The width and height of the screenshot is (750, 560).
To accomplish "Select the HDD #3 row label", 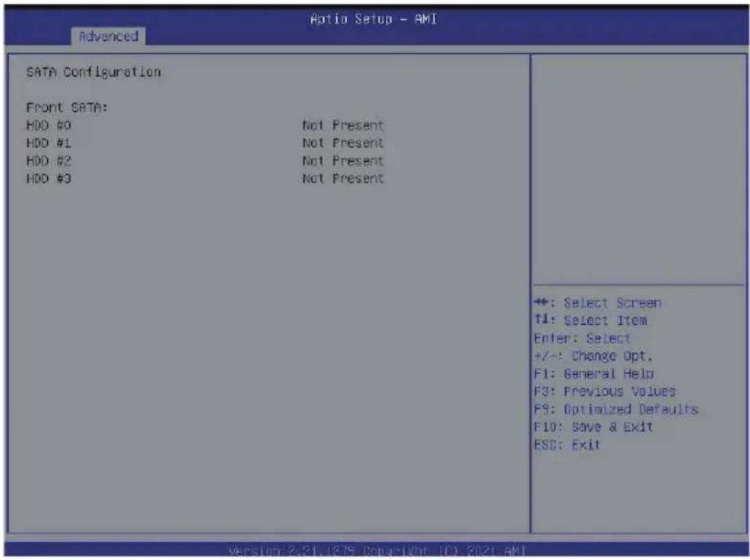I will (x=49, y=178).
